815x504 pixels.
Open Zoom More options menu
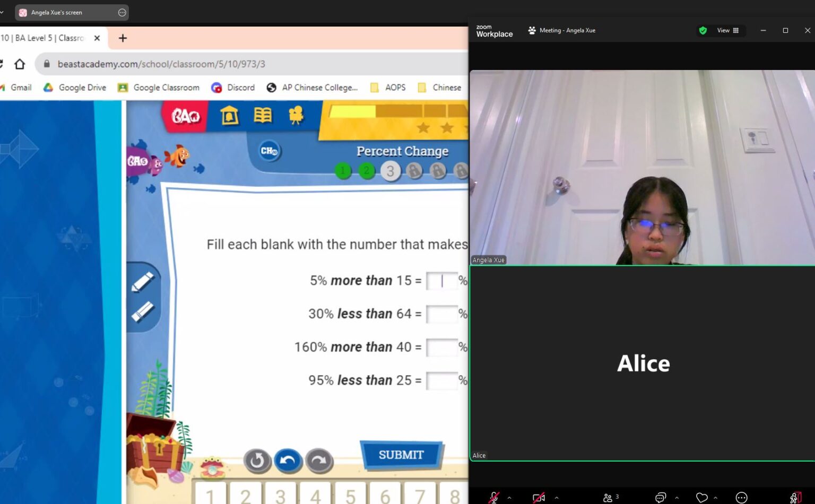[x=742, y=498]
